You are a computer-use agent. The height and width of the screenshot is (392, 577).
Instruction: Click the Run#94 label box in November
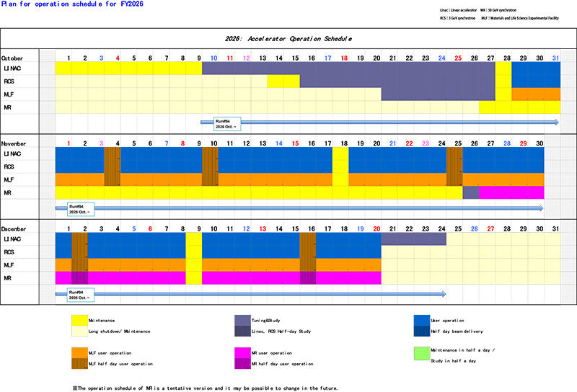[81, 209]
